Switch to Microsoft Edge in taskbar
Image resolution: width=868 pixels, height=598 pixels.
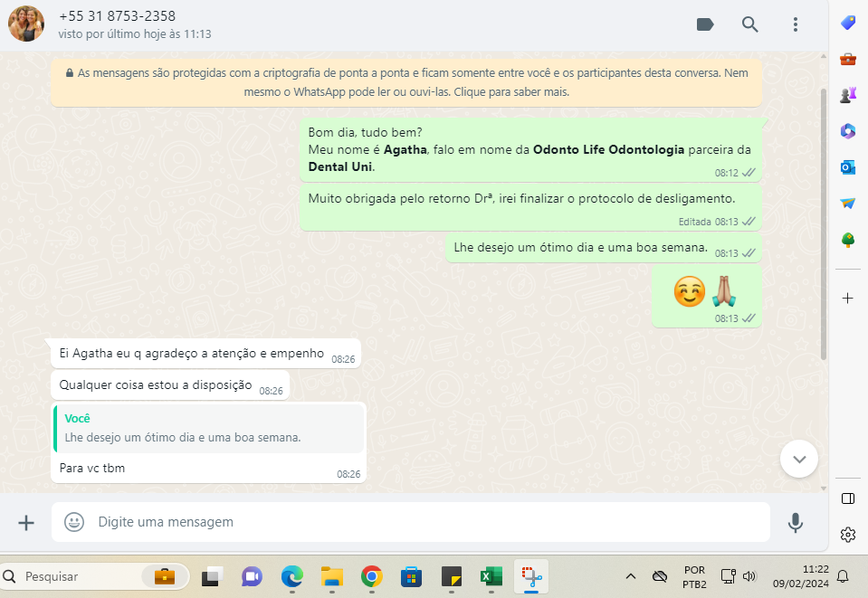pos(291,576)
